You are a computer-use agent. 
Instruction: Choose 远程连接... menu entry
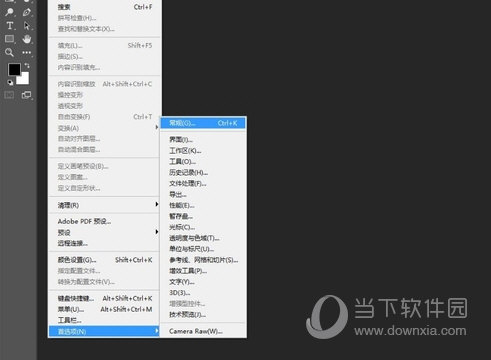(x=105, y=243)
